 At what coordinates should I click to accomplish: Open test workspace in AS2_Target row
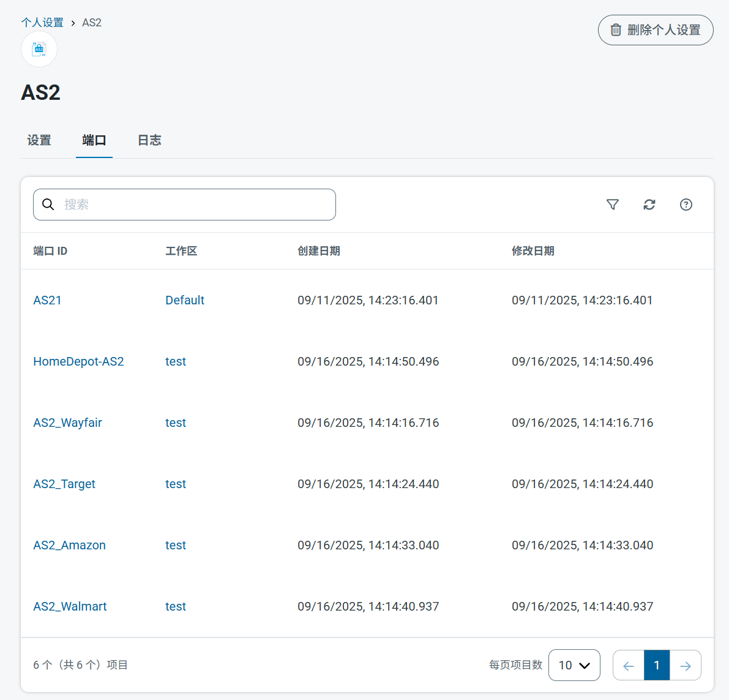point(175,484)
